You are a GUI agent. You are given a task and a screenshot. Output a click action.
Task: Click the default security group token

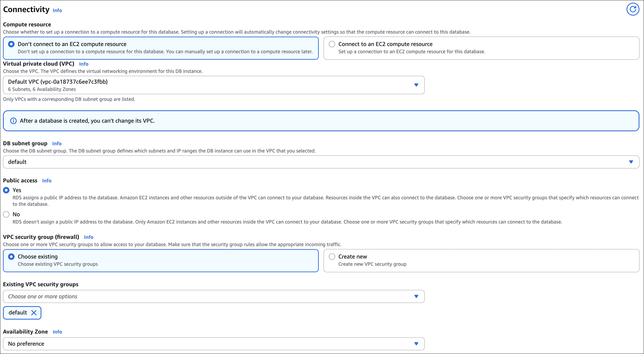click(18, 313)
